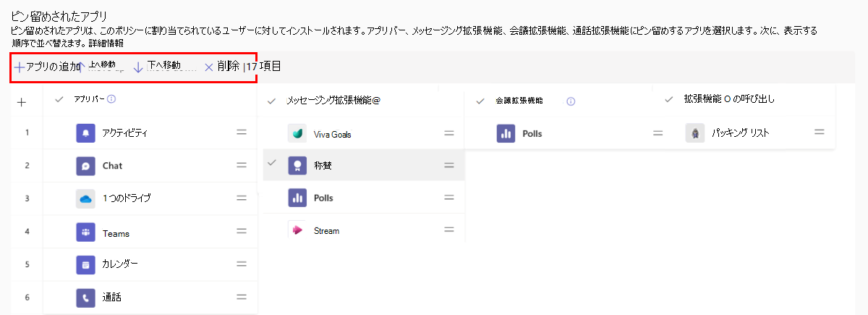Open the 詳細情報 link

(109, 43)
